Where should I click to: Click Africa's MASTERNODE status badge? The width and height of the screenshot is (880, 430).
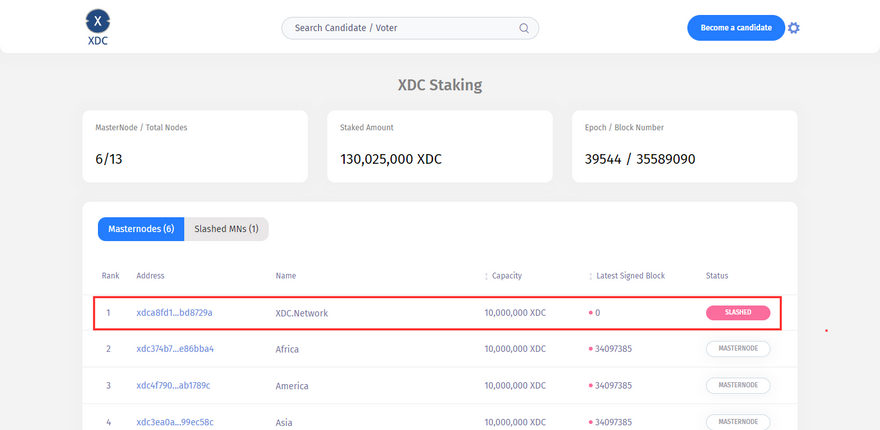[738, 349]
